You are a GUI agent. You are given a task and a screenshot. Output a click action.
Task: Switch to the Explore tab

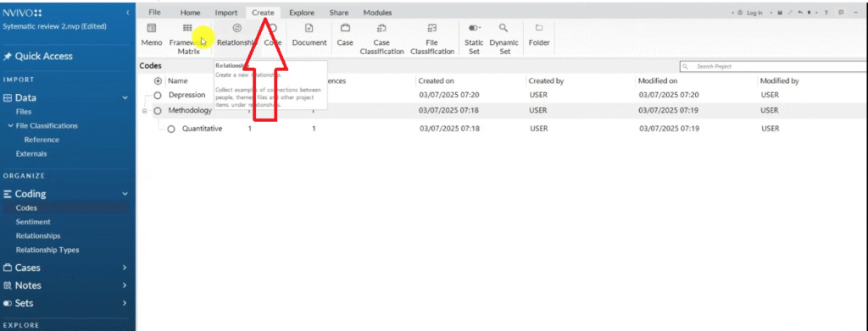coord(302,13)
